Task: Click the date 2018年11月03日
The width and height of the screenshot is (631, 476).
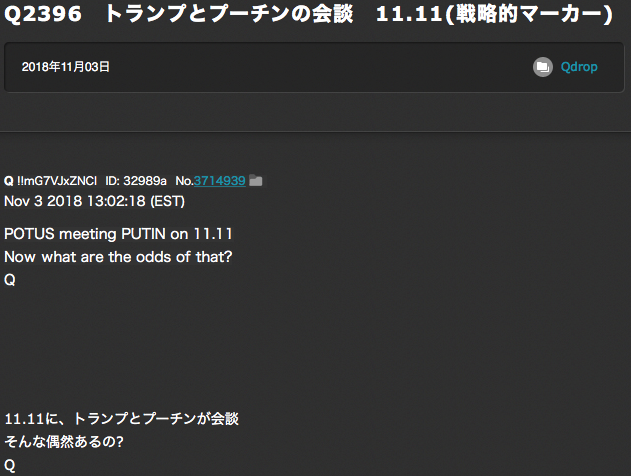Action: pyautogui.click(x=66, y=67)
